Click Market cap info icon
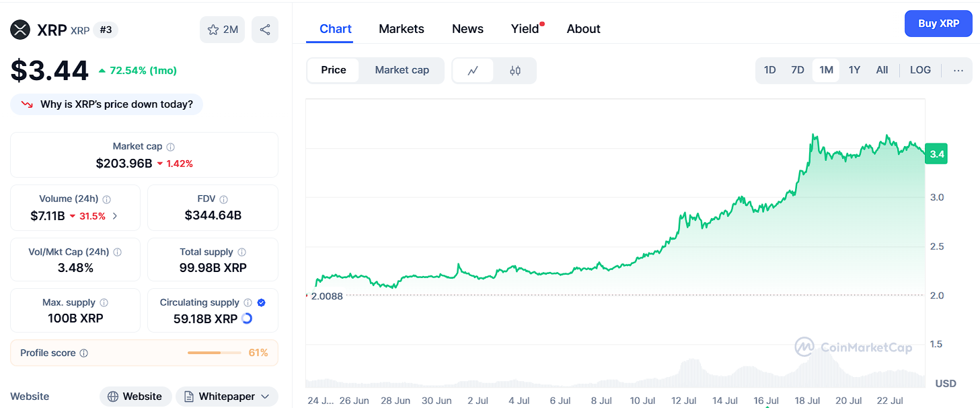The height and width of the screenshot is (408, 980). click(170, 147)
